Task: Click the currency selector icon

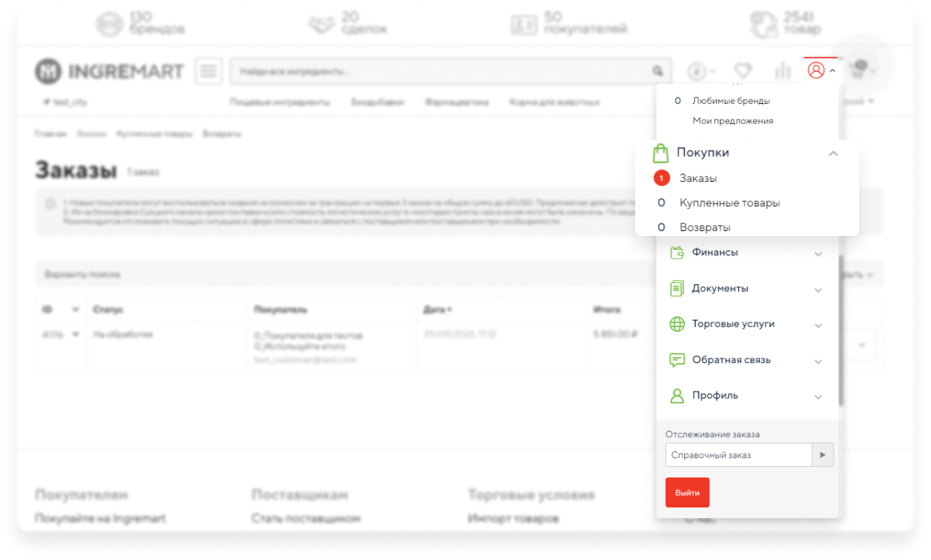Action: point(696,71)
